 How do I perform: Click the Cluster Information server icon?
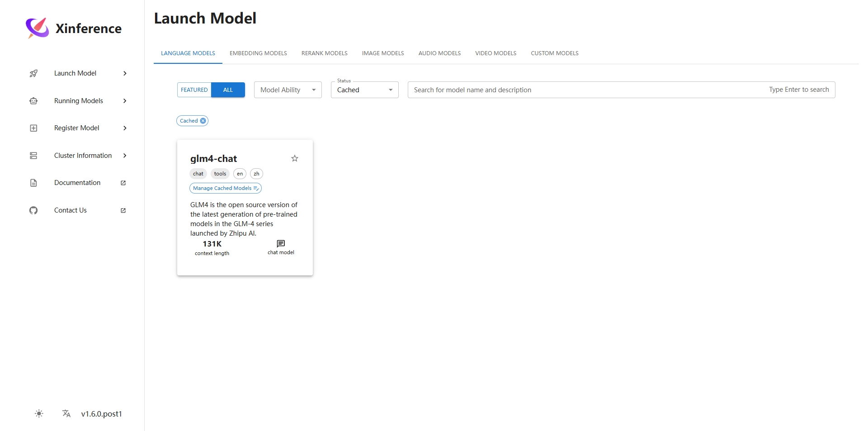click(33, 156)
